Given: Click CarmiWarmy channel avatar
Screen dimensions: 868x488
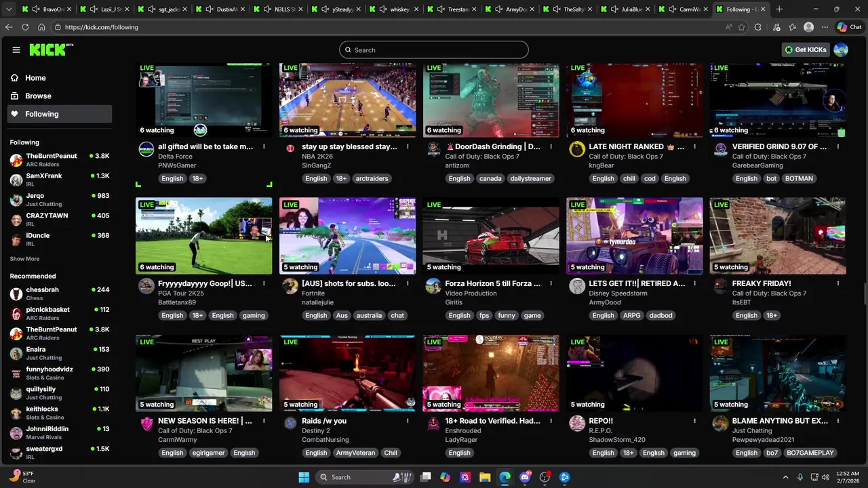Looking at the screenshot, I should coord(146,424).
